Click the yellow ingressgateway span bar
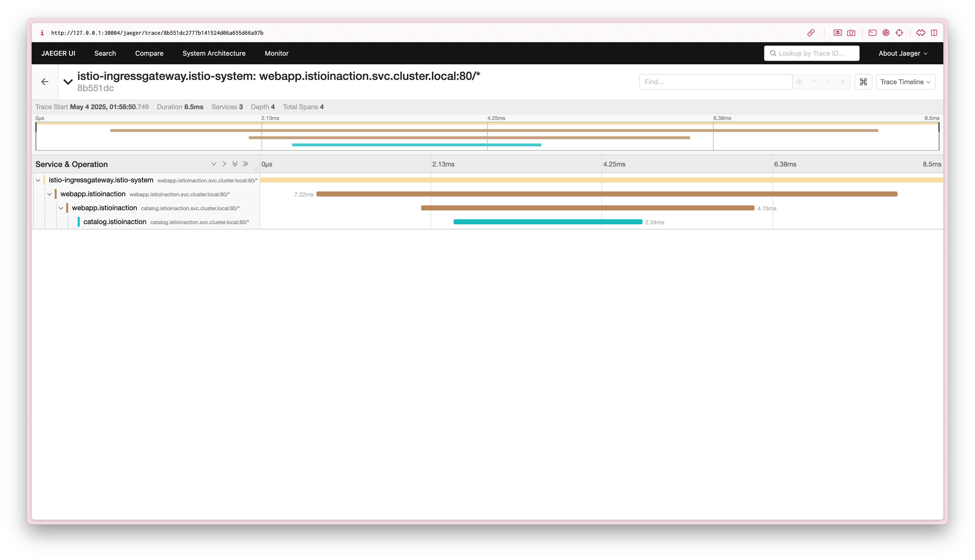The width and height of the screenshot is (975, 560). (601, 180)
